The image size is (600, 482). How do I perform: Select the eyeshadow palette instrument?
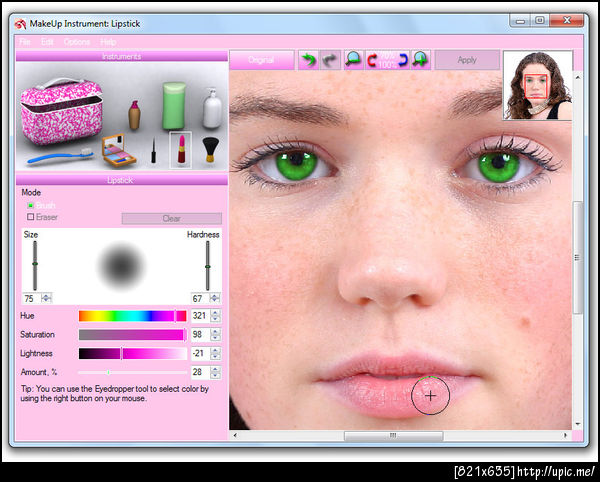[118, 150]
